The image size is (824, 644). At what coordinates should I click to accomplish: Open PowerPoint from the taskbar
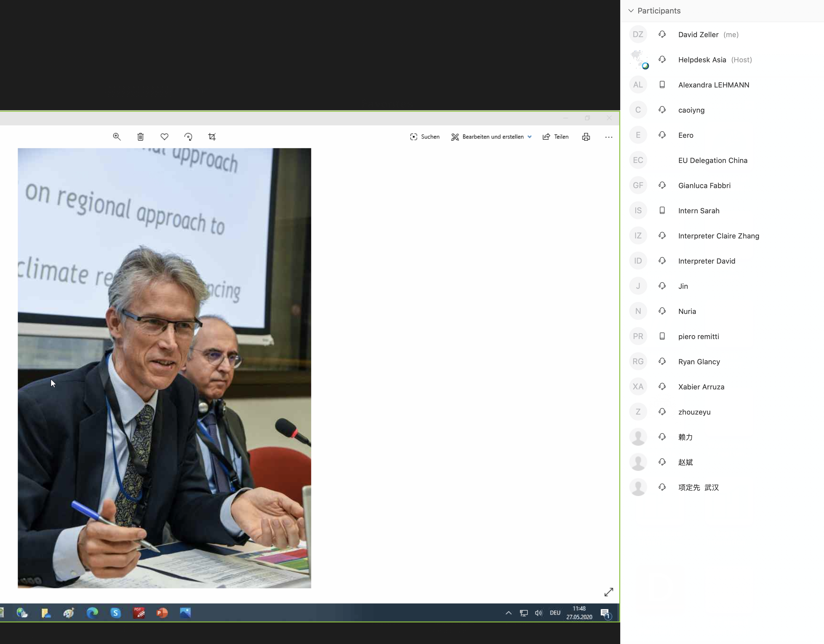click(x=162, y=613)
